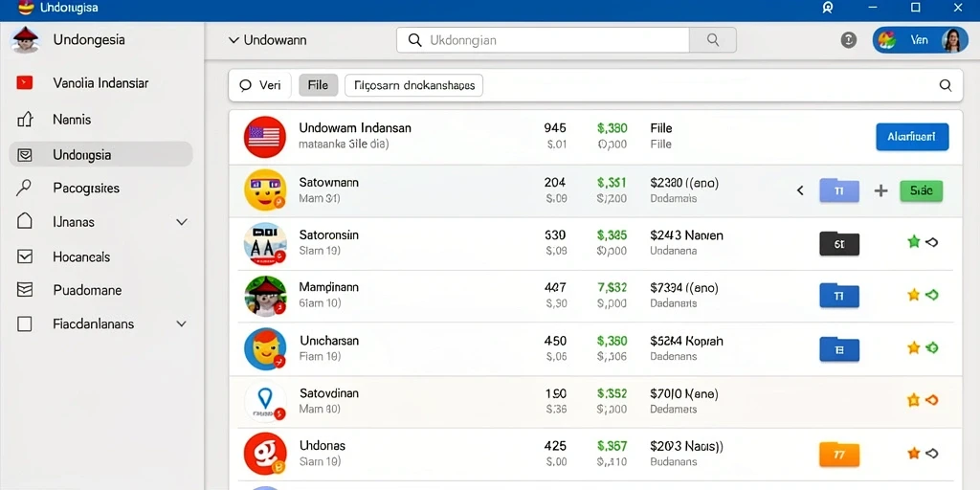Click the blue Alarfiuerl button
The width and height of the screenshot is (980, 490).
[x=912, y=137]
